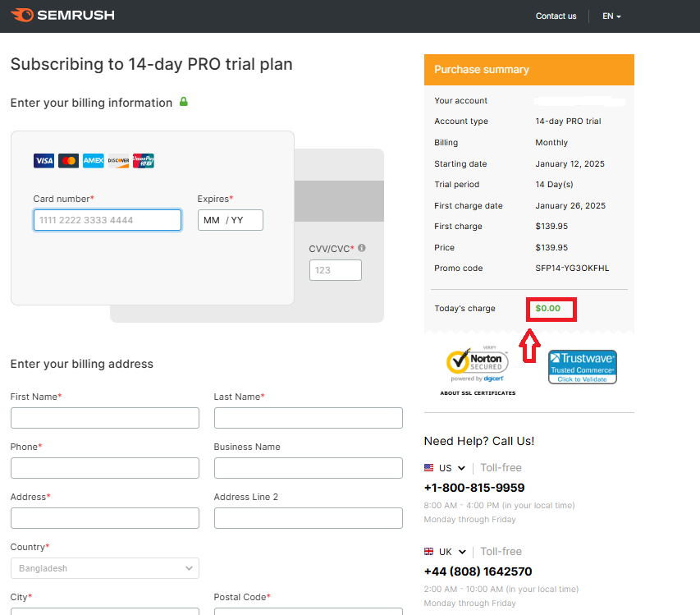Click the Amex card icon
Viewport: 700px width, 615px height.
coord(94,161)
